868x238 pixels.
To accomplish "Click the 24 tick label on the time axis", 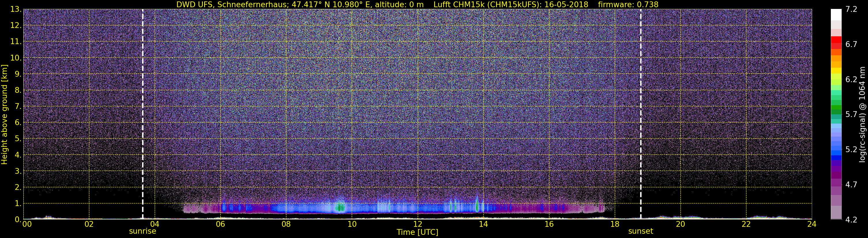I will (x=812, y=224).
